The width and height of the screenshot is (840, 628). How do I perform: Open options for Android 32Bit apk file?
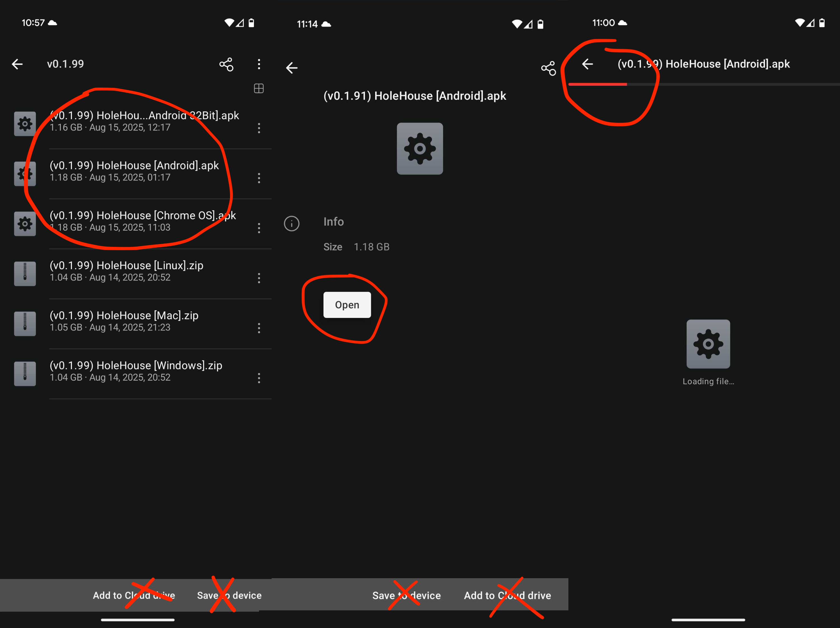(259, 128)
